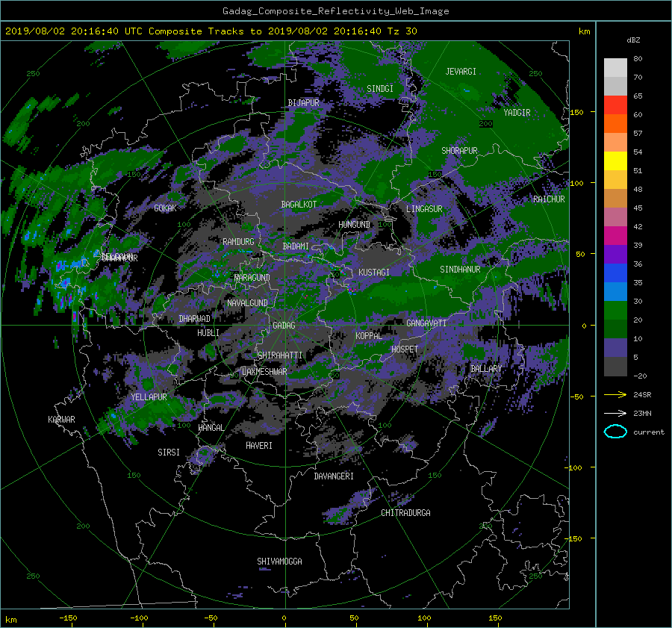Click the SIRSI city label
This screenshot has height=628, width=672.
169,453
